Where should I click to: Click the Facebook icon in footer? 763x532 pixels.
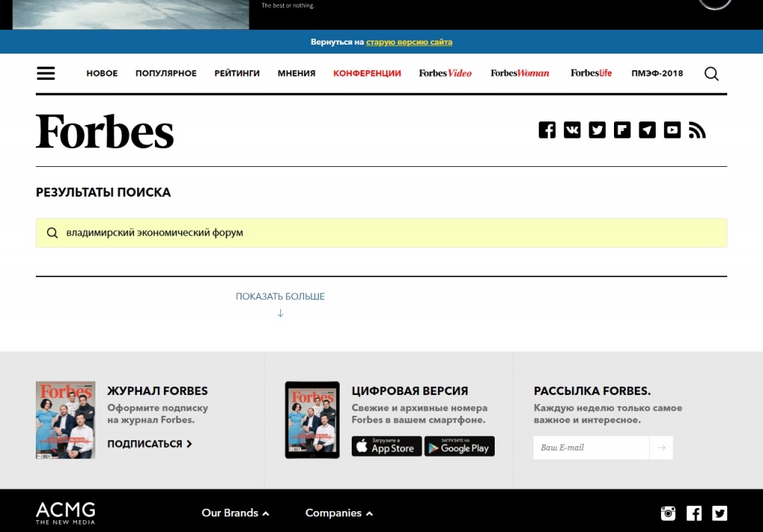[694, 513]
